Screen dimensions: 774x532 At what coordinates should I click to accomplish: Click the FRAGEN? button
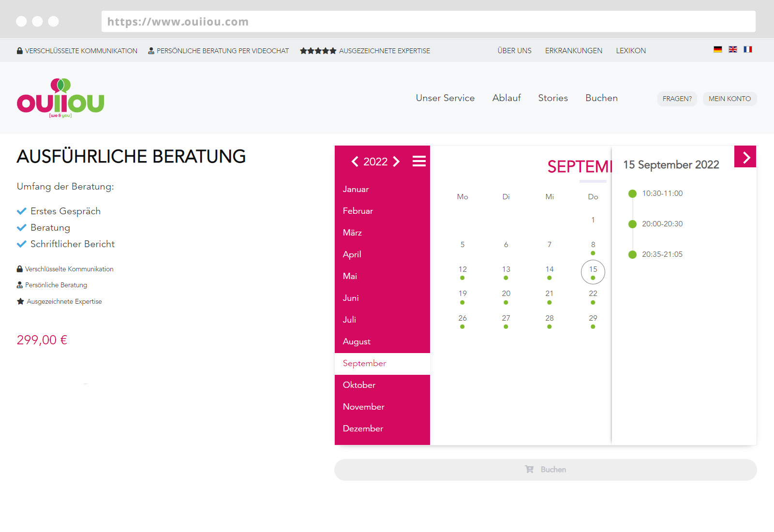tap(677, 99)
